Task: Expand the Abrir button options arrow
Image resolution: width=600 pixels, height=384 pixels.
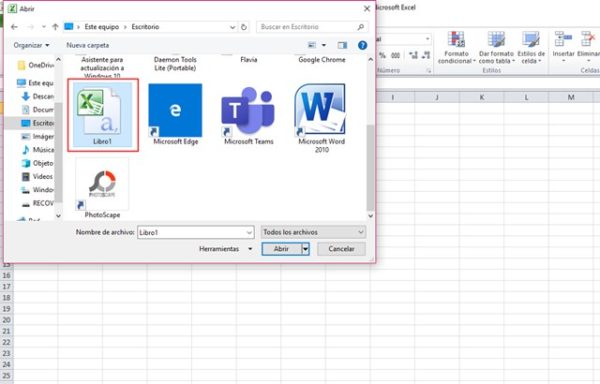Action: tap(305, 249)
